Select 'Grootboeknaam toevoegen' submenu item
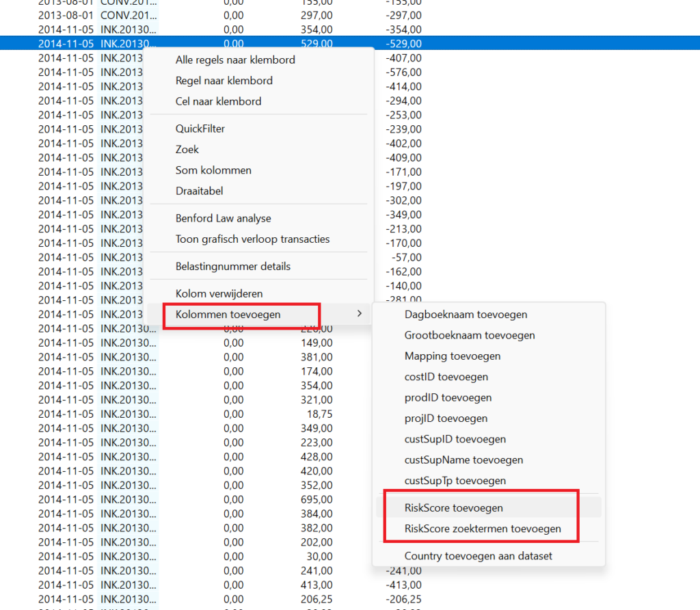Screen dimensions: 700x610 click(470, 335)
